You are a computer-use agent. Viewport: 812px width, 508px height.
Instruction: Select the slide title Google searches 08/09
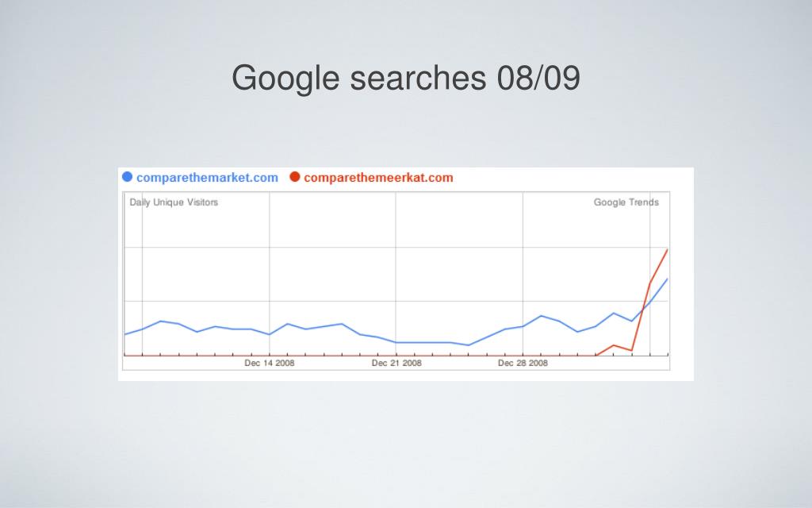406,78
